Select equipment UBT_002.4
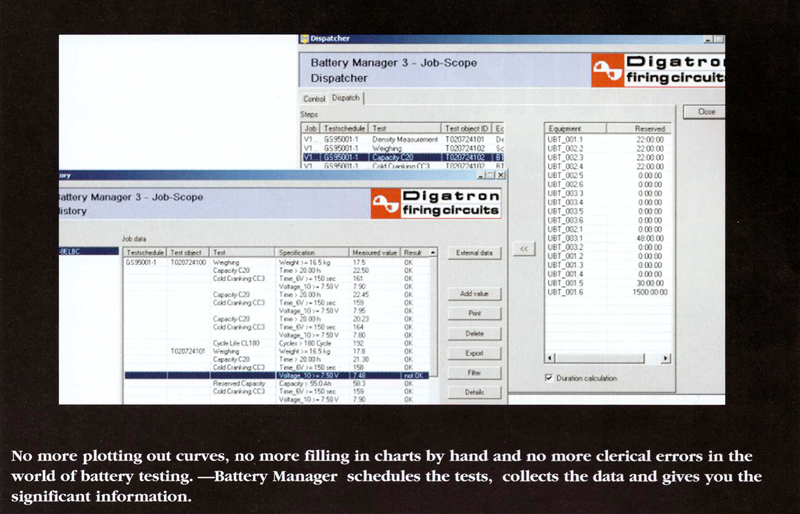The image size is (800, 514). 565,166
